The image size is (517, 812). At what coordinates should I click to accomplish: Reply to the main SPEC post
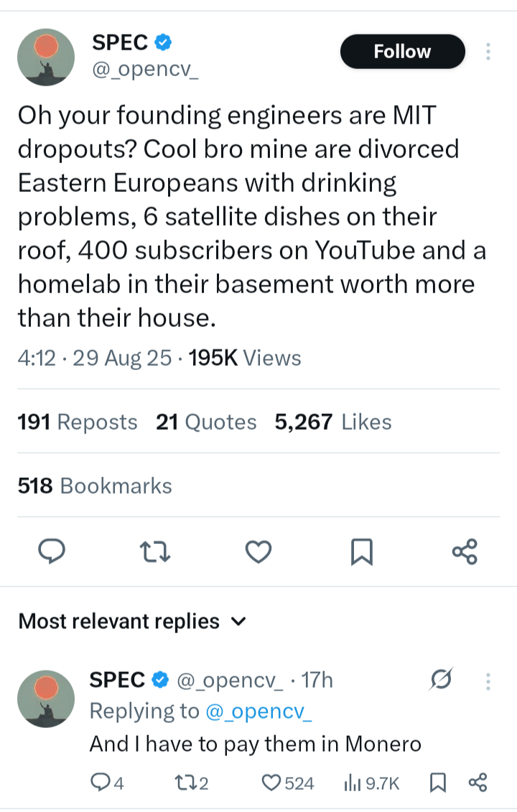tap(51, 551)
